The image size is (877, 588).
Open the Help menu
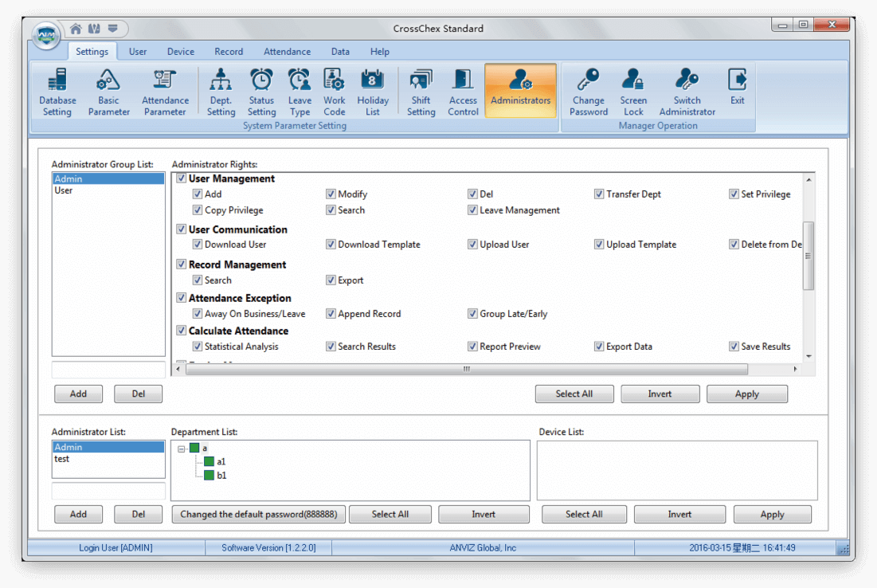[380, 51]
